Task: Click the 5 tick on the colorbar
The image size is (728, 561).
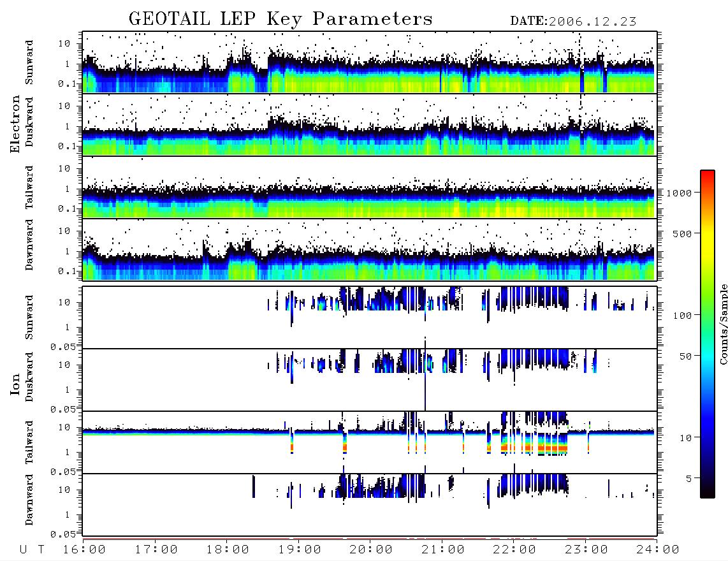Action: point(688,479)
